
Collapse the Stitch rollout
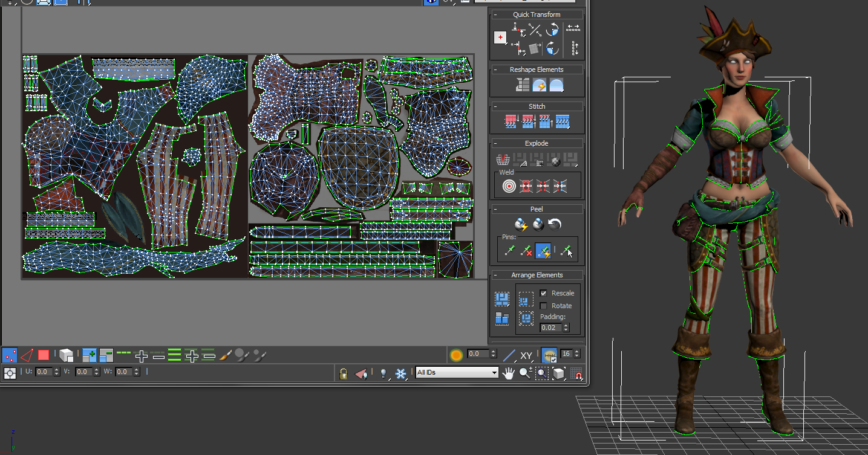click(x=495, y=106)
